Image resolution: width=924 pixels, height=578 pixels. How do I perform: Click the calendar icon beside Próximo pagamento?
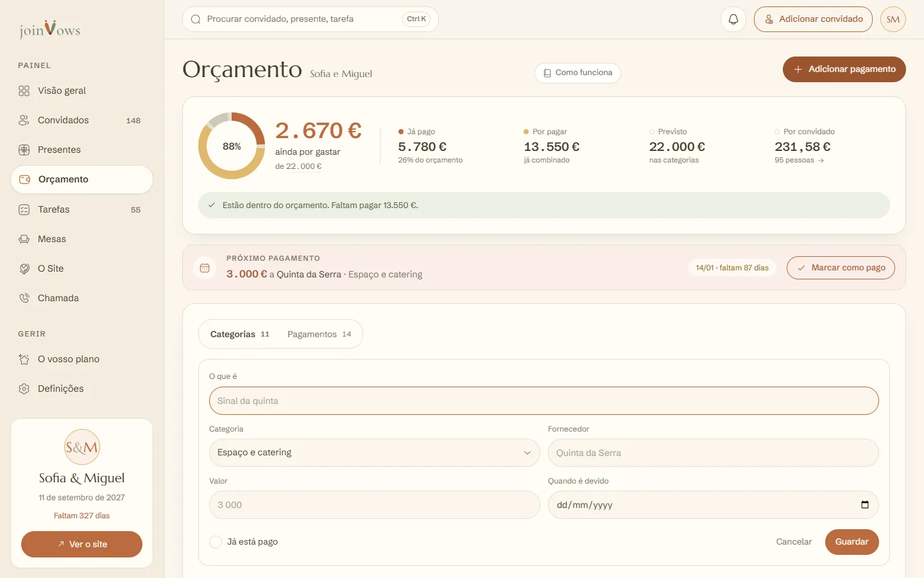pos(205,268)
